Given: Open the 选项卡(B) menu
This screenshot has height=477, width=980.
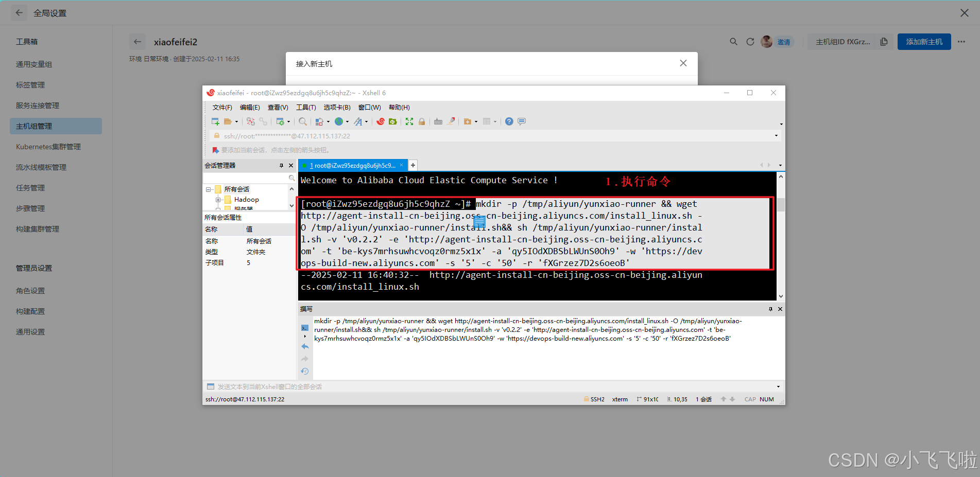Looking at the screenshot, I should [x=337, y=107].
